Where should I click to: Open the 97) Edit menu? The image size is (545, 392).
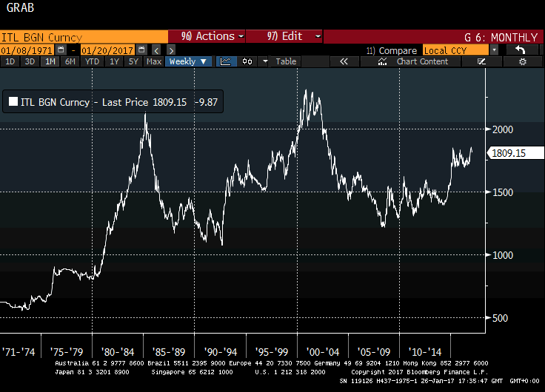click(284, 36)
